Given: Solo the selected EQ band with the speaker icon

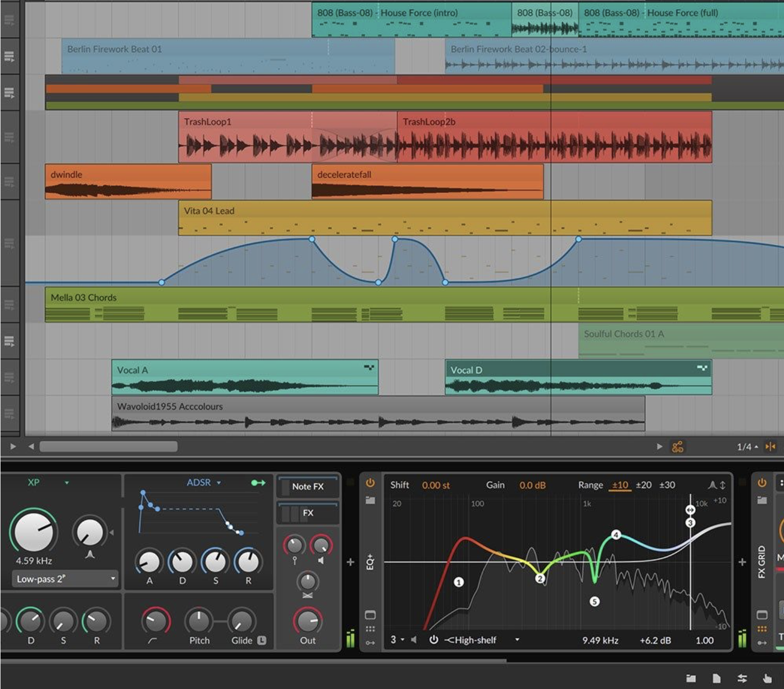Looking at the screenshot, I should coord(414,640).
